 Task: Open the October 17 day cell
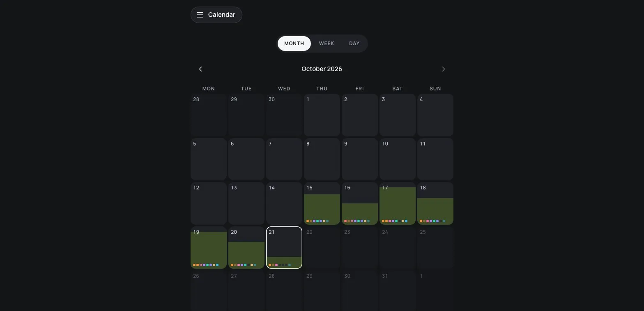(398, 203)
